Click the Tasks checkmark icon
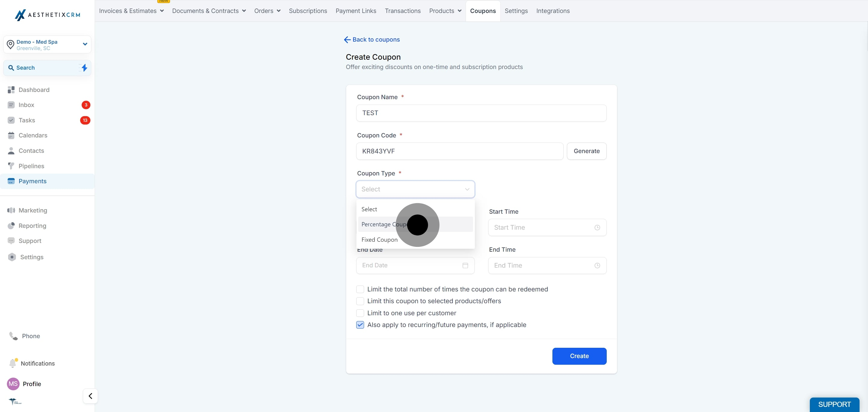The width and height of the screenshot is (868, 412). [x=11, y=120]
